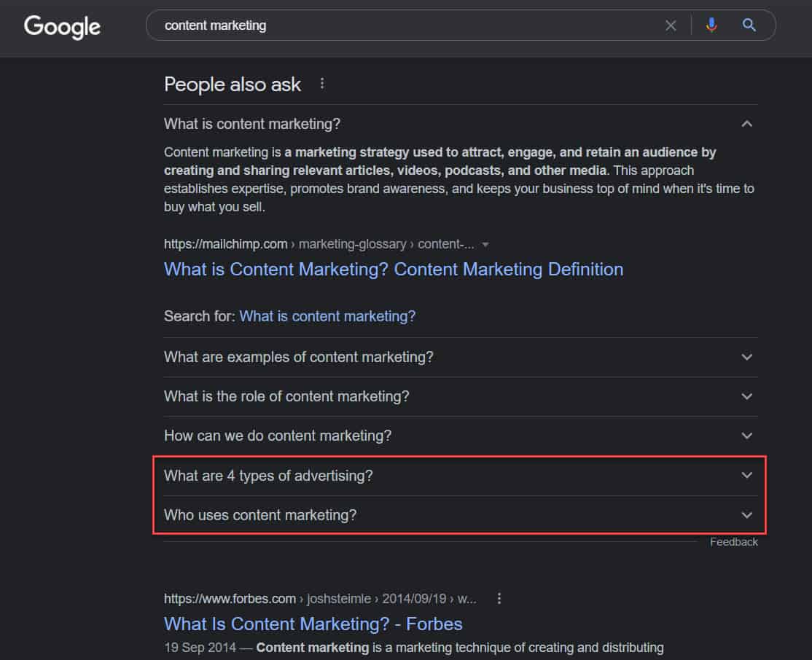Click the Feedback link
The width and height of the screenshot is (812, 660).
pyautogui.click(x=734, y=541)
